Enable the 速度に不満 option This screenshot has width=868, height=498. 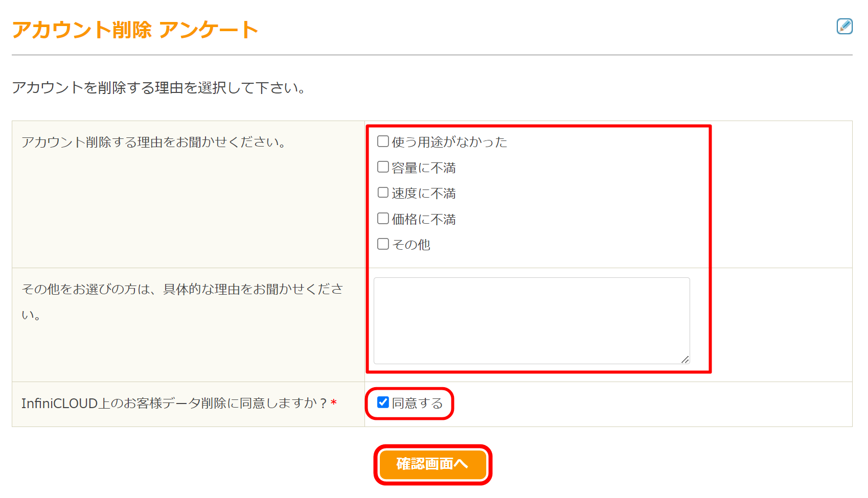(383, 192)
